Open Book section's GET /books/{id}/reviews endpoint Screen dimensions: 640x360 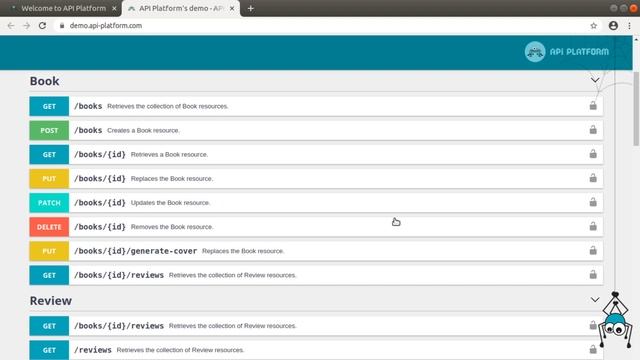click(x=316, y=275)
